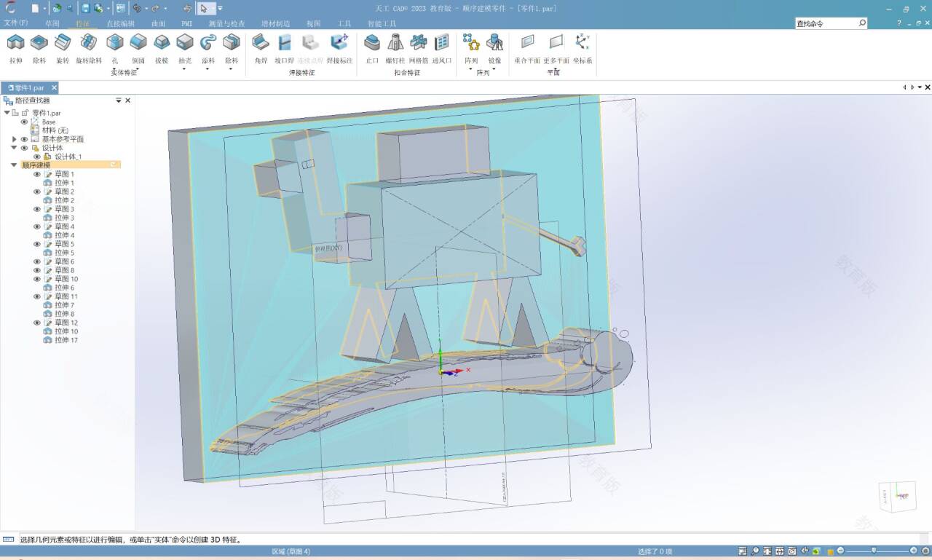Image resolution: width=932 pixels, height=560 pixels.
Task: Select the 拉伸 extrude tool in ribbon
Action: [15, 49]
